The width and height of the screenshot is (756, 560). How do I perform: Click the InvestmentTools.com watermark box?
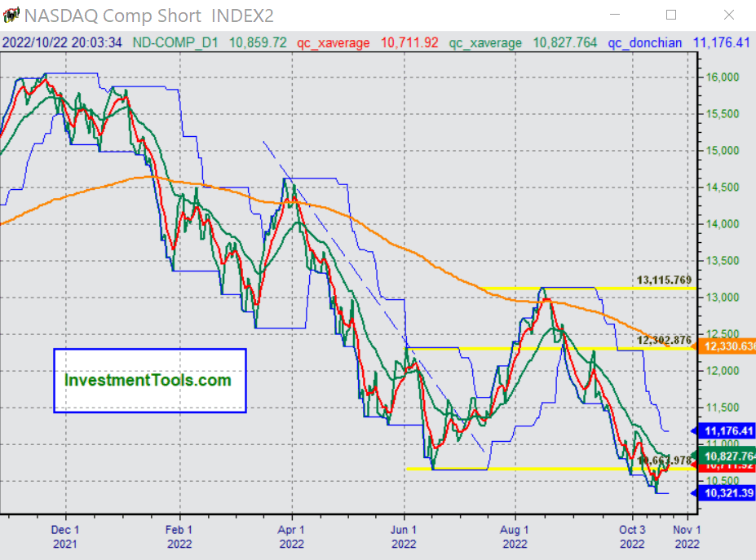point(149,381)
